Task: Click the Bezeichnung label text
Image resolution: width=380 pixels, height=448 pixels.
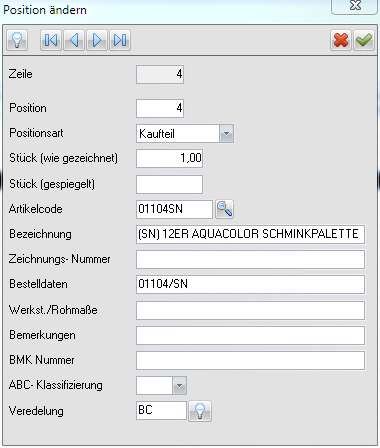Action: coord(40,234)
